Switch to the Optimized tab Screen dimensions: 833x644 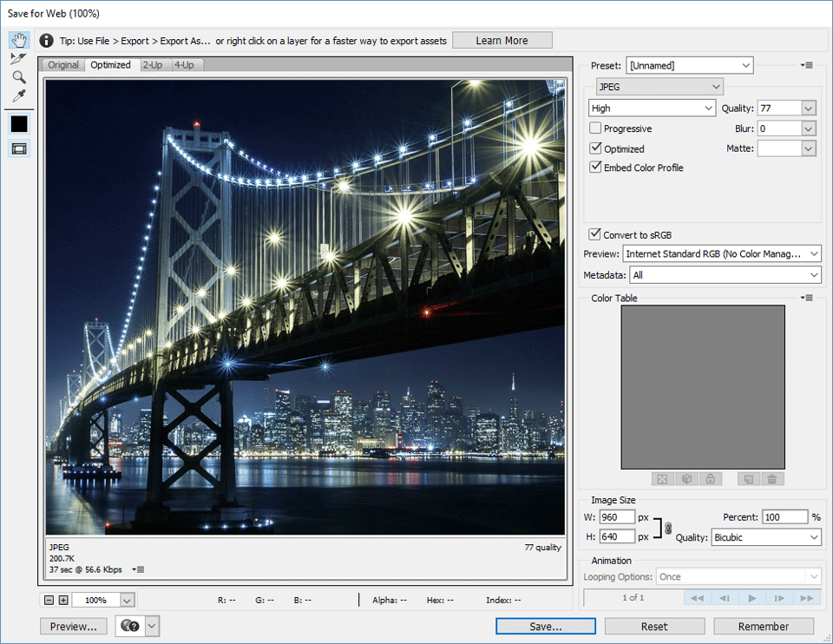110,65
